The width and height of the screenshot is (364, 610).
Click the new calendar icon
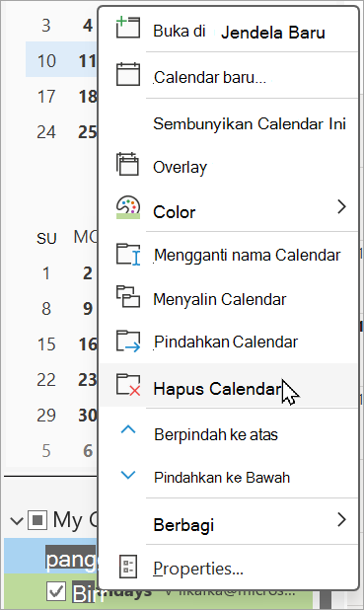pos(128,74)
